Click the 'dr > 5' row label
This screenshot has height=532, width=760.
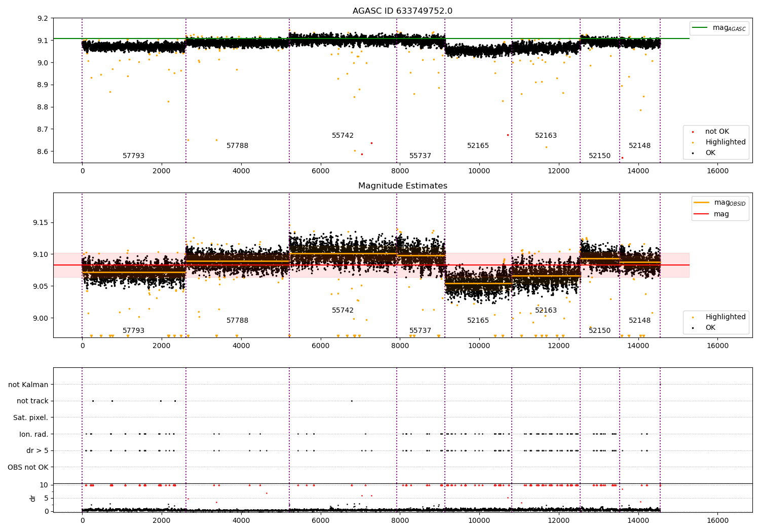point(37,451)
